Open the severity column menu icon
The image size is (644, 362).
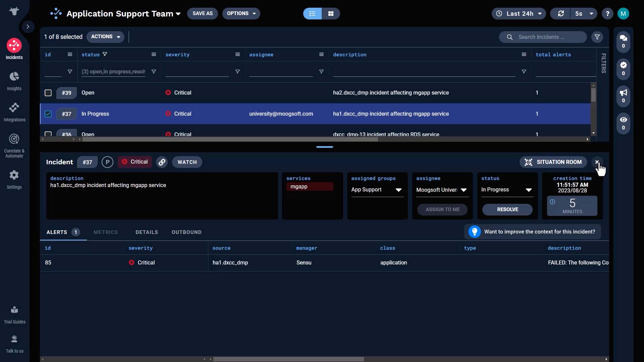tap(237, 54)
